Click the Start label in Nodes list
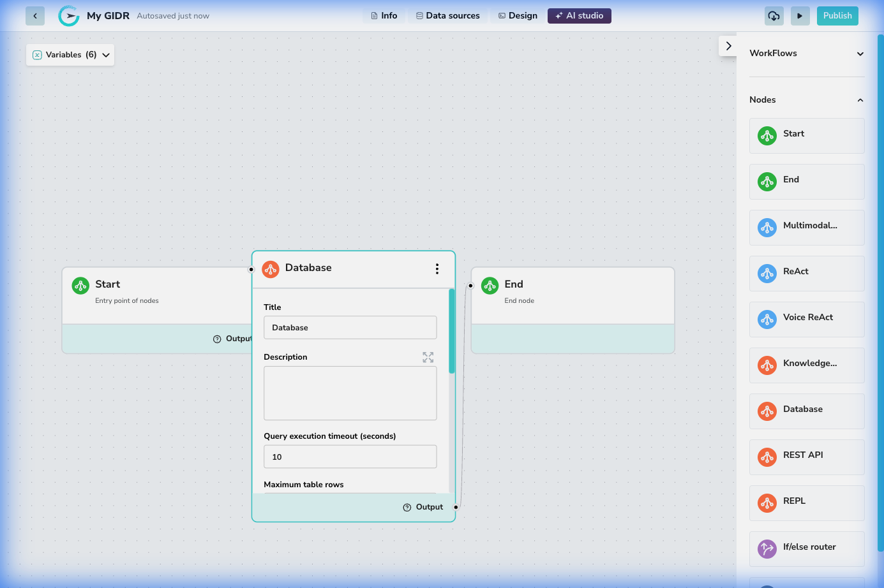The height and width of the screenshot is (588, 884). click(x=793, y=133)
